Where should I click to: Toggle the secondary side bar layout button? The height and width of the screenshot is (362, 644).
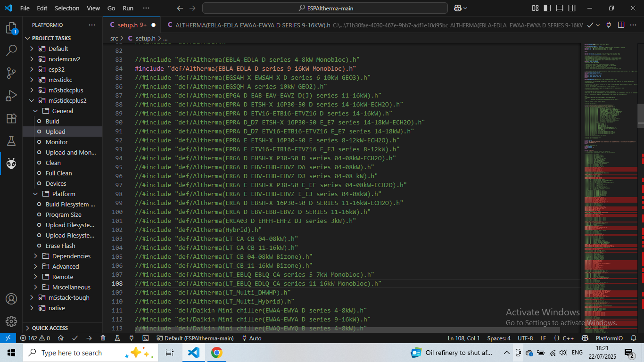click(x=571, y=8)
